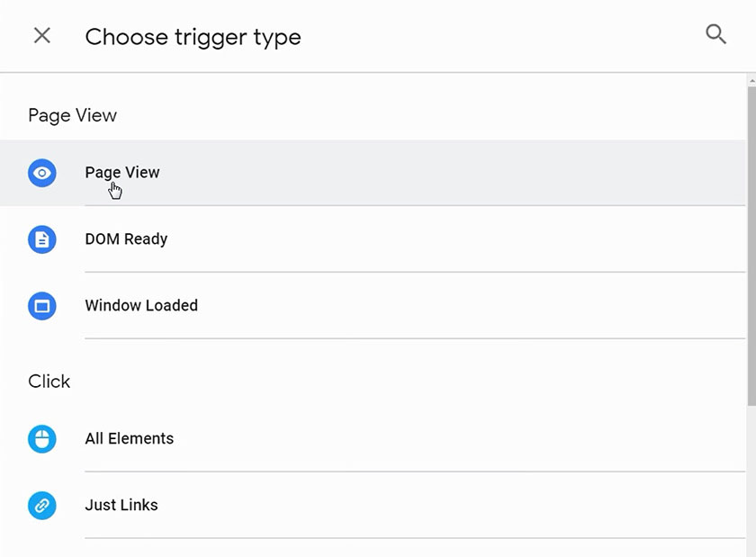This screenshot has height=557, width=756.
Task: Click the DOM Ready document icon
Action: point(42,239)
